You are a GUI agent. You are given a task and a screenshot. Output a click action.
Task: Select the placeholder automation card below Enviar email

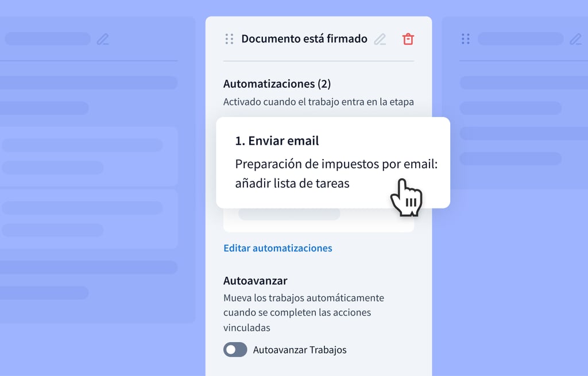tap(318, 220)
